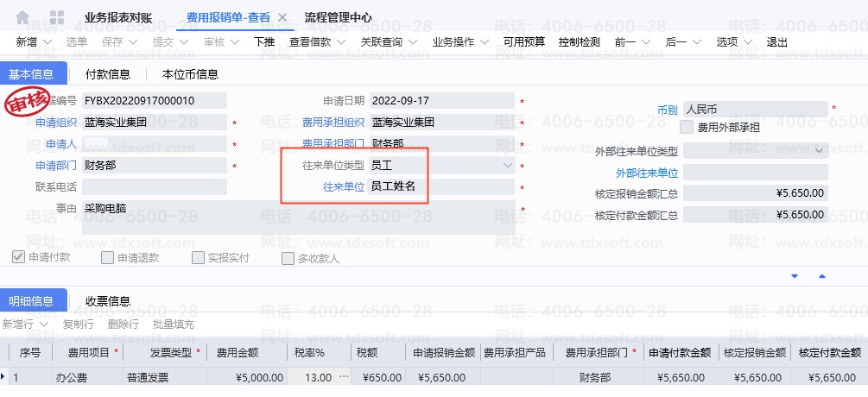Click the blue collapse-up triangle arrow

(821, 276)
